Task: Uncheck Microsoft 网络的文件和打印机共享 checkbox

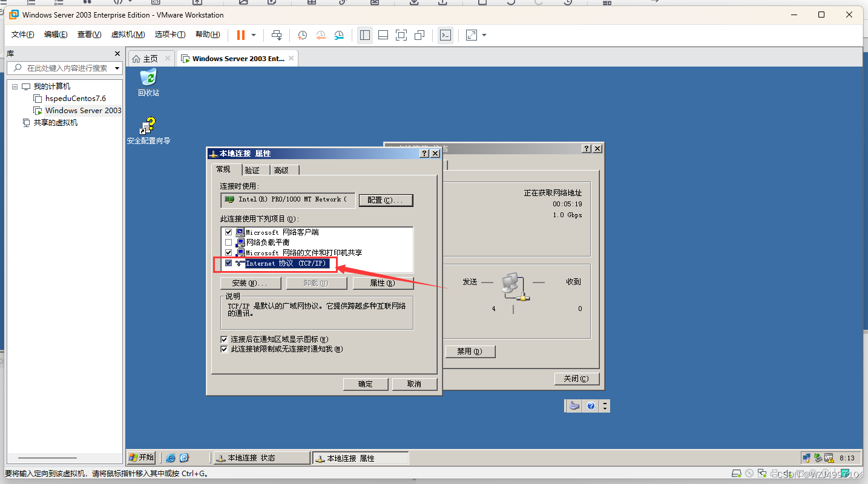Action: coord(228,253)
